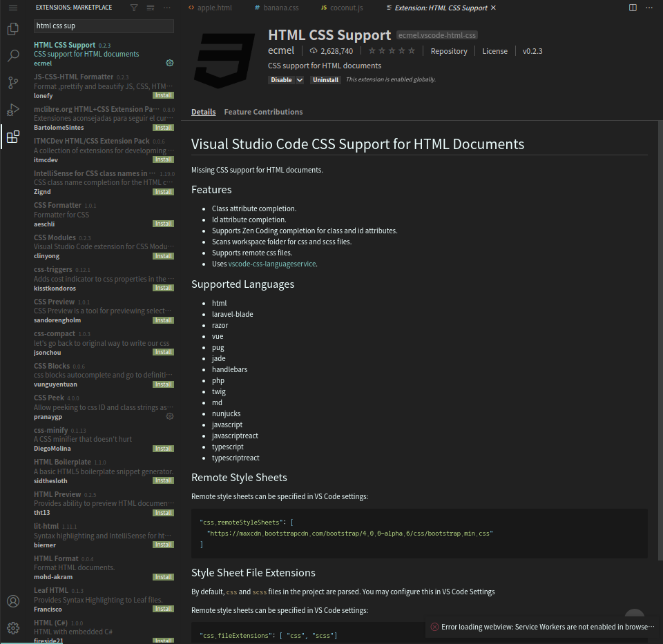Install the HTML Preview extension
This screenshot has width=663, height=644.
[163, 513]
